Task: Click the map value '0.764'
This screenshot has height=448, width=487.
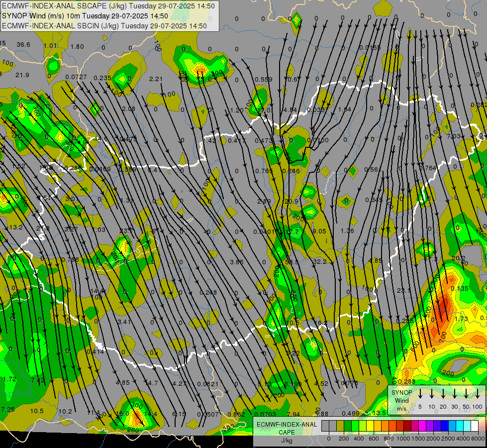Action: [x=428, y=168]
